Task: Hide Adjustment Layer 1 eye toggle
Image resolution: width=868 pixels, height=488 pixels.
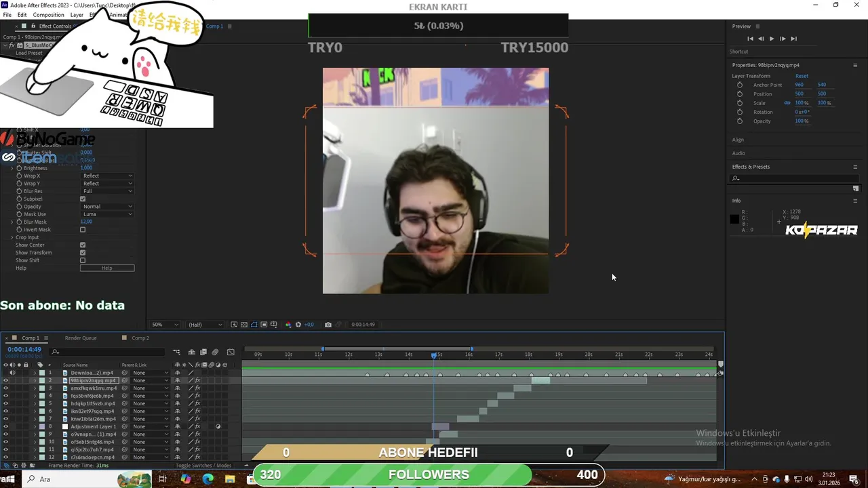Action: point(5,426)
